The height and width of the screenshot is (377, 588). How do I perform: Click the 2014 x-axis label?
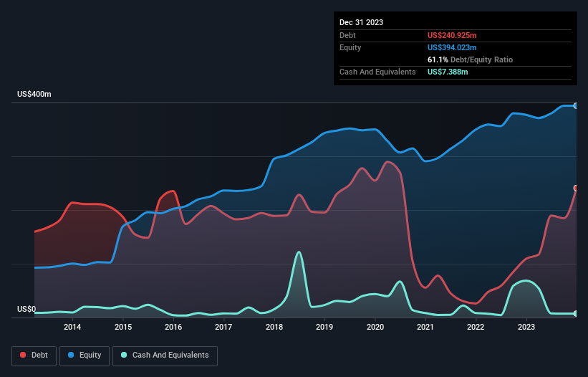coord(72,327)
